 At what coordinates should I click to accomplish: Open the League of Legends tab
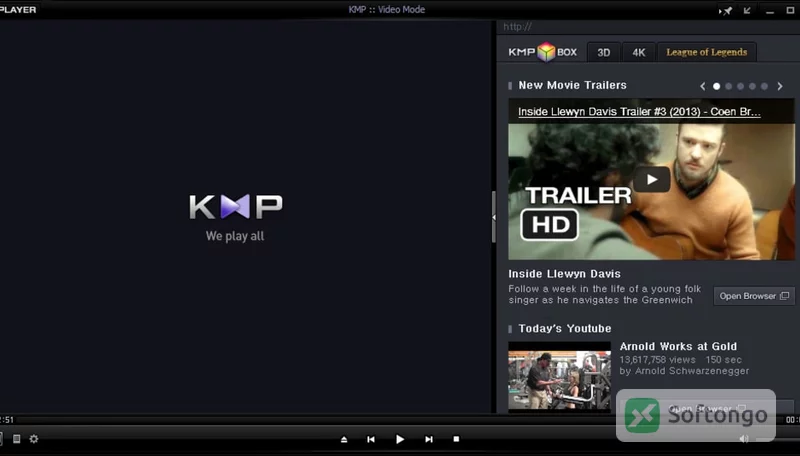click(x=707, y=52)
